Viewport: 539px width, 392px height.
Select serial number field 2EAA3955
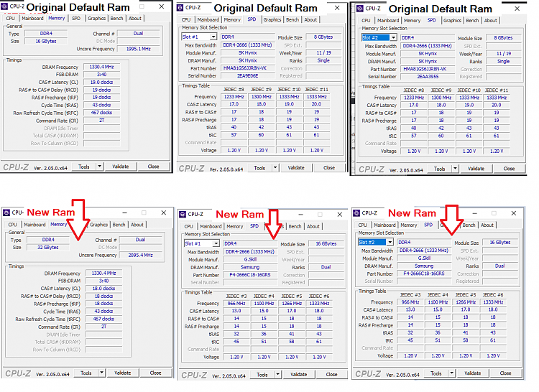pos(428,77)
